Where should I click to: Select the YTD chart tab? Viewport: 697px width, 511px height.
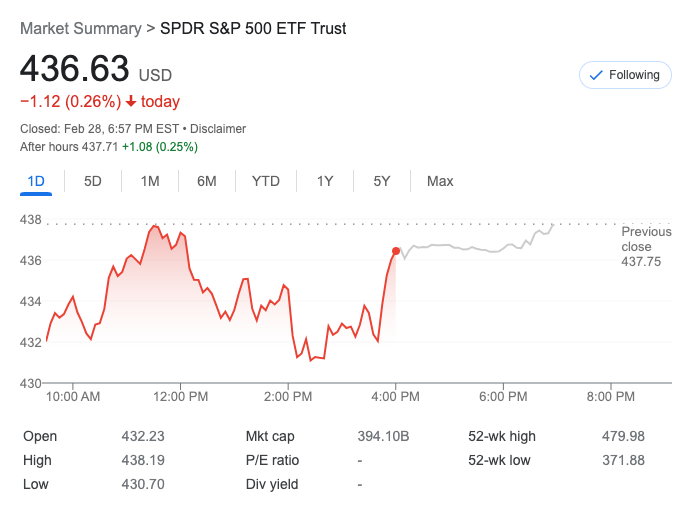click(265, 181)
